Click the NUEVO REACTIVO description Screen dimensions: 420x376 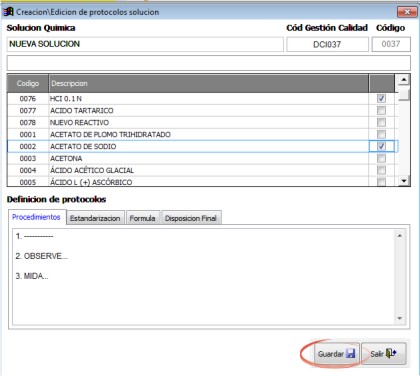(x=79, y=123)
